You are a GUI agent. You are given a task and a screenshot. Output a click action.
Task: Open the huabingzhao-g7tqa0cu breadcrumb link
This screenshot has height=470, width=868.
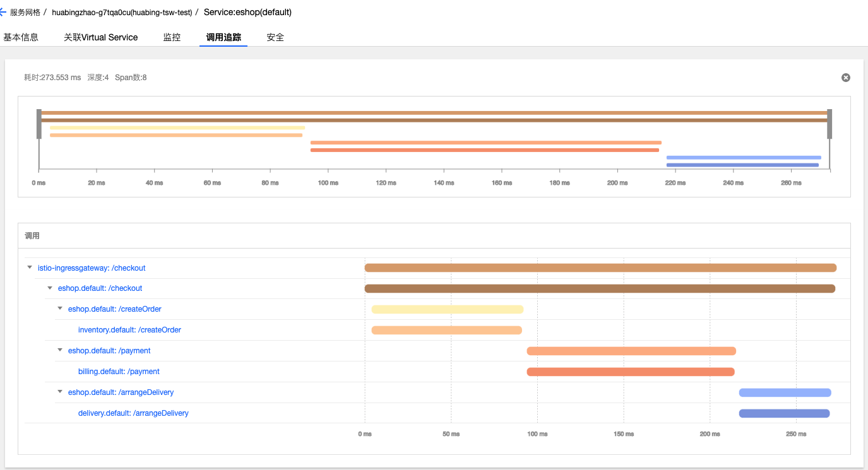122,12
